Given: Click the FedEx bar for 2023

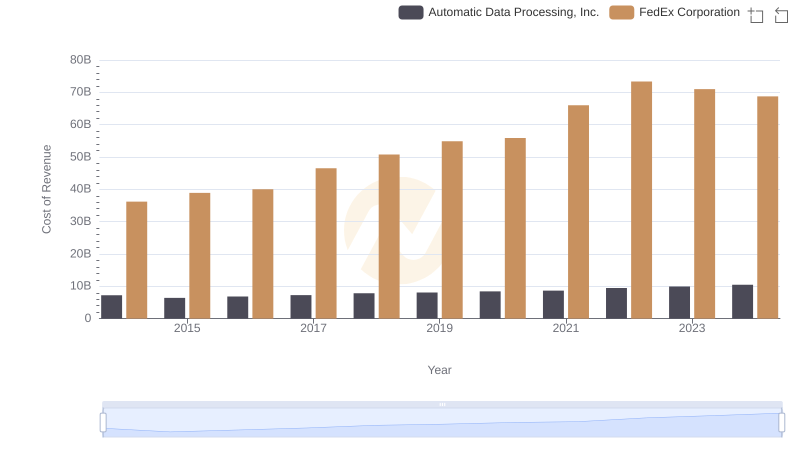Looking at the screenshot, I should coord(704,204).
